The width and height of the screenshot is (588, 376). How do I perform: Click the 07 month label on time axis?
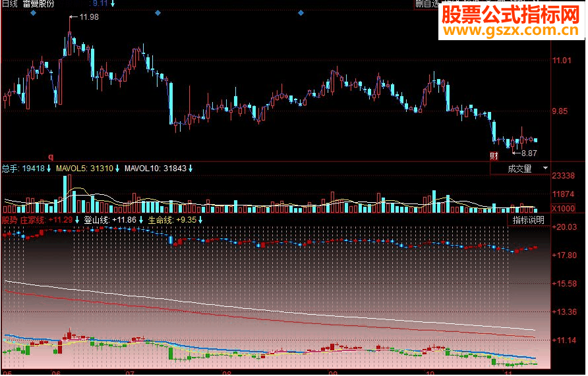(x=130, y=373)
